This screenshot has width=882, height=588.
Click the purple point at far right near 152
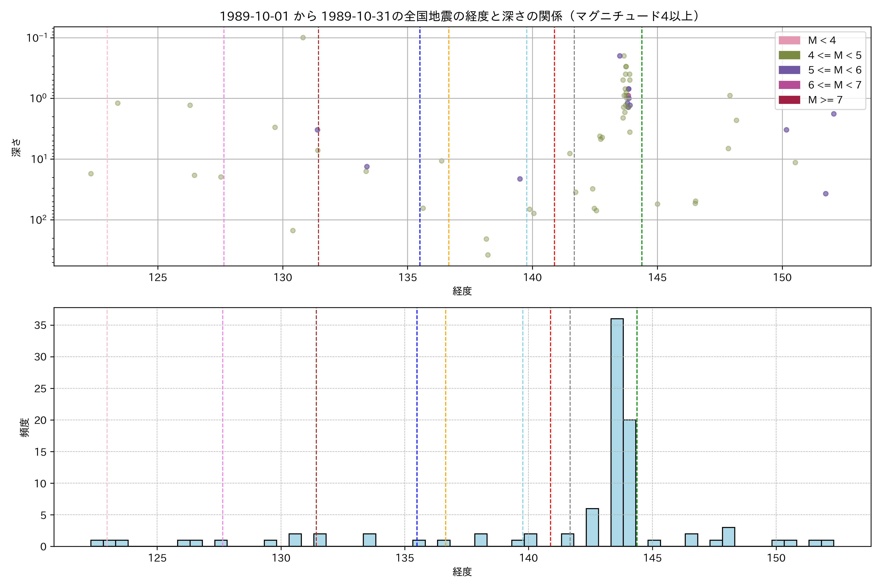[834, 114]
